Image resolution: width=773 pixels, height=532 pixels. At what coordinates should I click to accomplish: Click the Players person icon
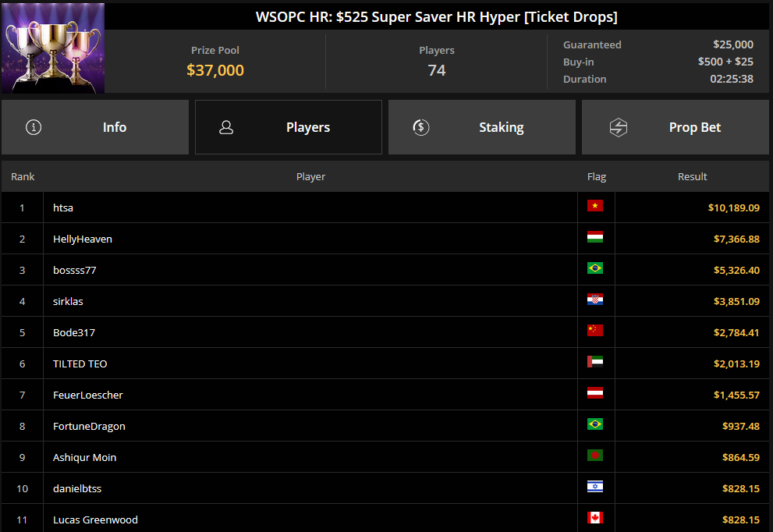[x=226, y=127]
